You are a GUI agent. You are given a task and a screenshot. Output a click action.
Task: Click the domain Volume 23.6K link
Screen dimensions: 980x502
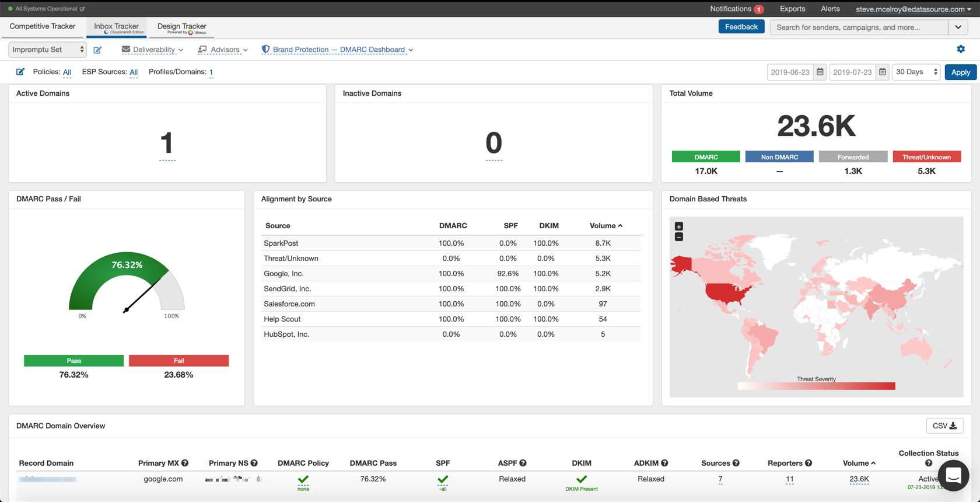click(859, 479)
